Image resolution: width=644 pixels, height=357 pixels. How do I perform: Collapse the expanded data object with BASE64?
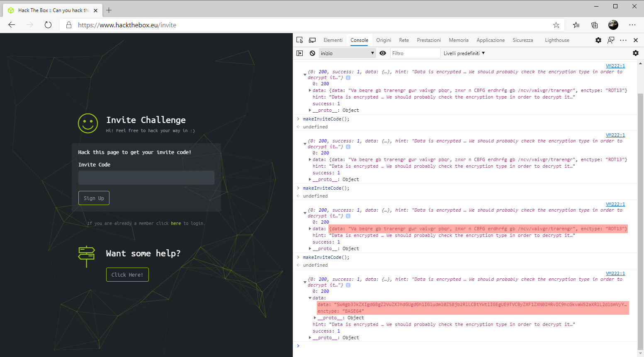[x=310, y=298]
